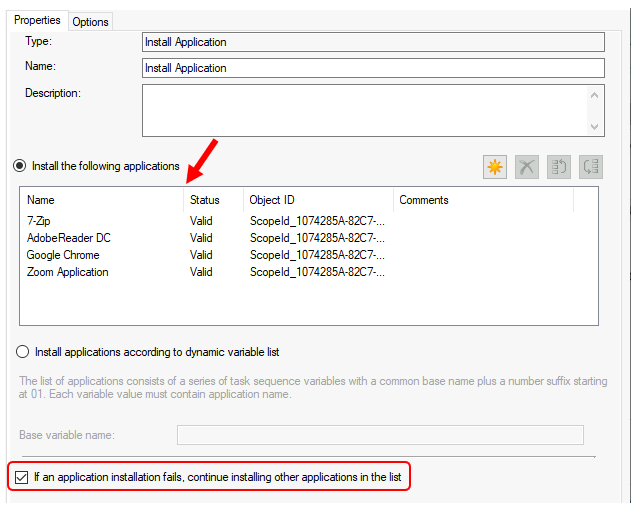
Task: Sort by the Name column header
Action: [102, 200]
